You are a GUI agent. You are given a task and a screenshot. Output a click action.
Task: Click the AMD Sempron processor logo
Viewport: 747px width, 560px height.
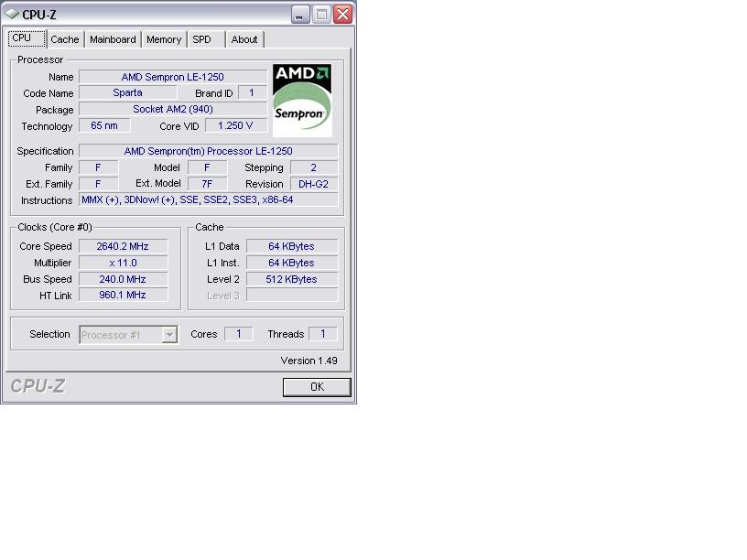[x=302, y=100]
